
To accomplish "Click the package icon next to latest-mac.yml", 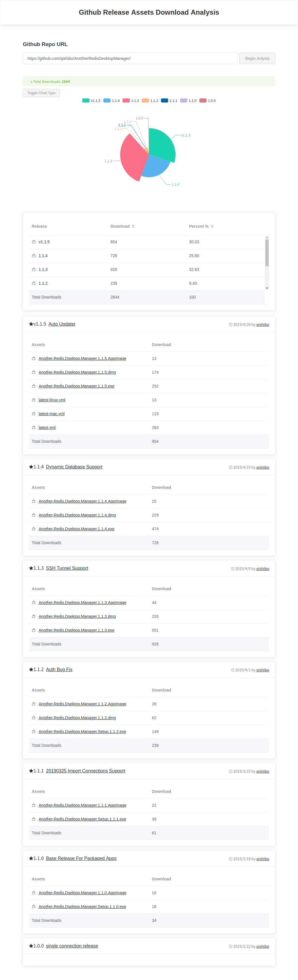I will click(33, 413).
